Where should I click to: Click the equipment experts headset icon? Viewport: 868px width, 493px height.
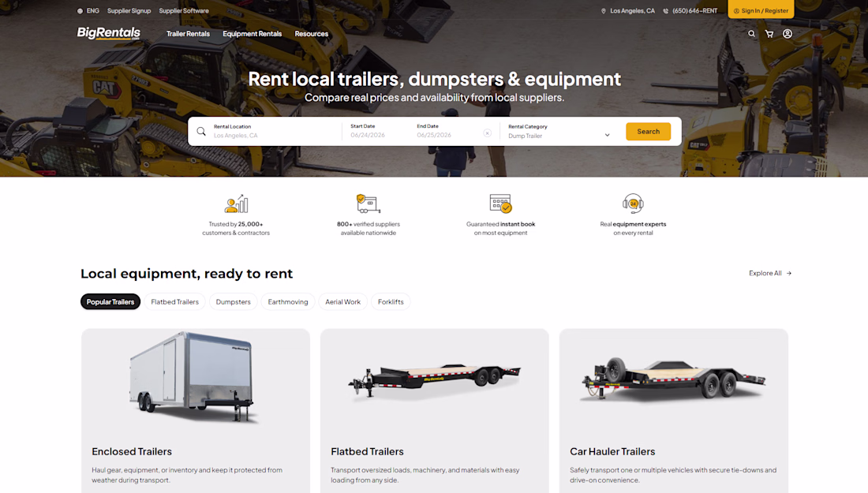(633, 204)
